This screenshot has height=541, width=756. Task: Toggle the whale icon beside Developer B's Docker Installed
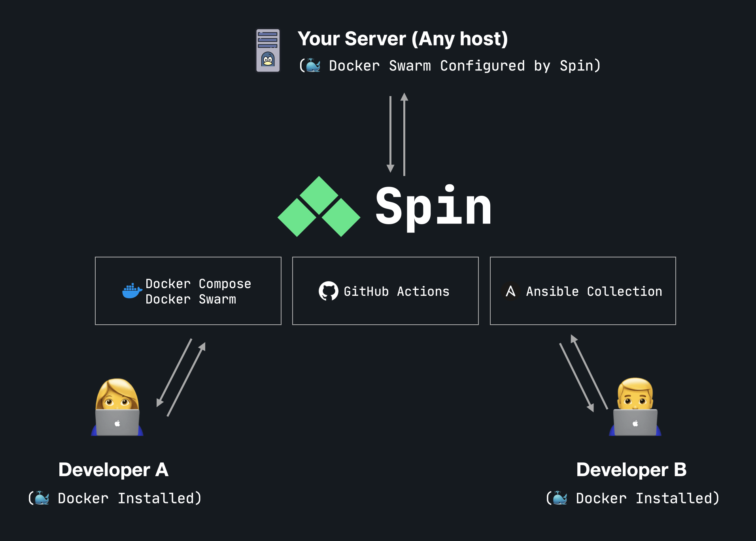(x=560, y=498)
